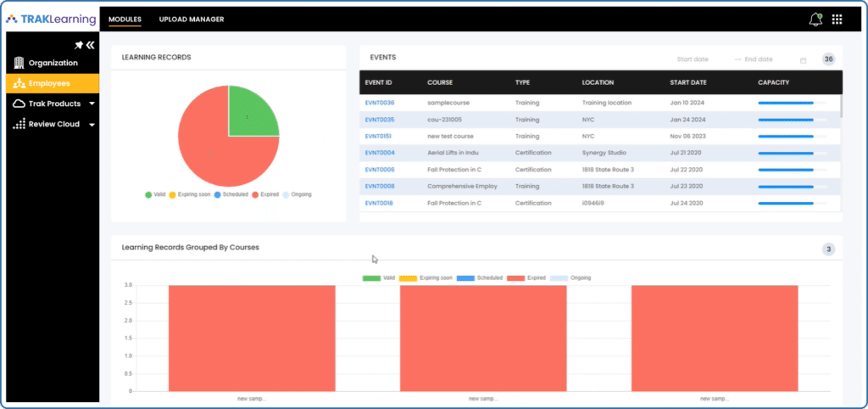Image resolution: width=868 pixels, height=409 pixels.
Task: Open event EVNT0006
Action: [380, 170]
